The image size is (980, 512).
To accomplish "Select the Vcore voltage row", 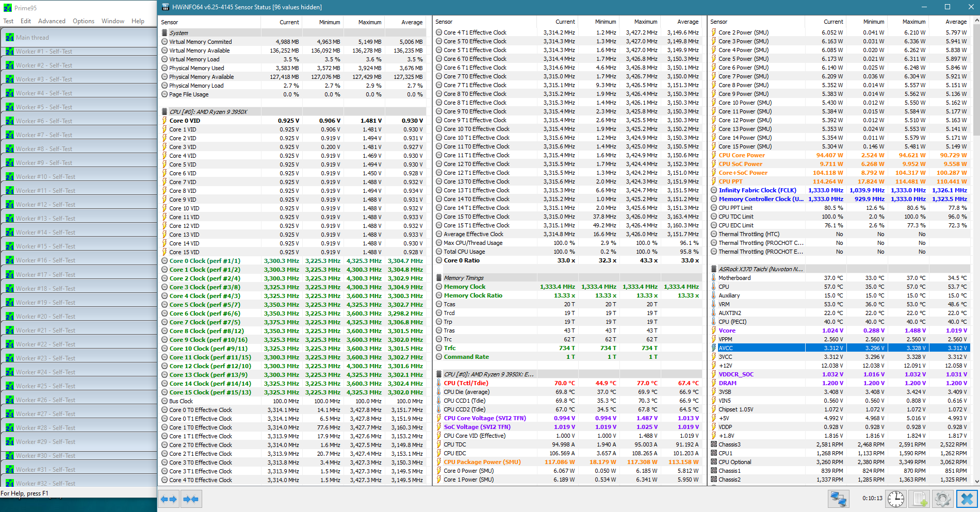I will pos(839,331).
